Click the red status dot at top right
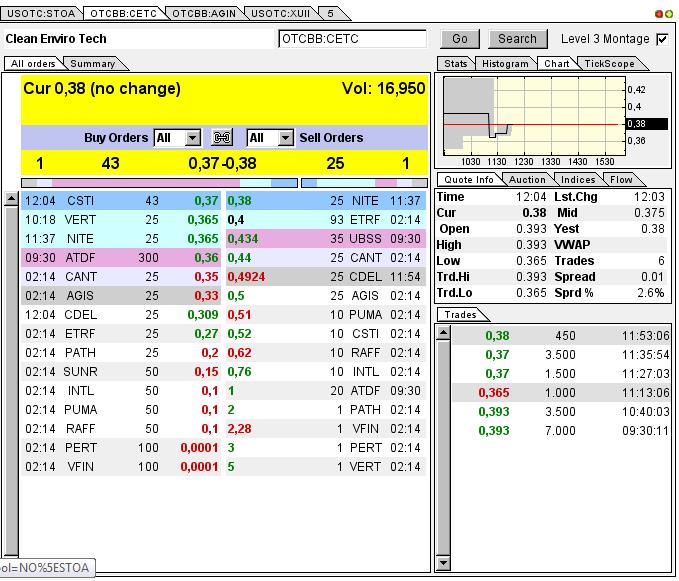The width and height of the screenshot is (679, 581). pyautogui.click(x=659, y=14)
